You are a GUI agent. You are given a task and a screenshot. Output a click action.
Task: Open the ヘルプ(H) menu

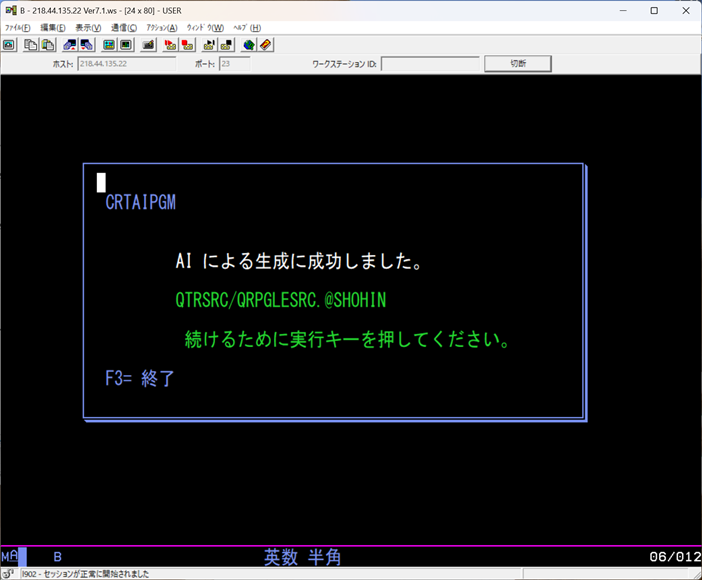[x=246, y=27]
